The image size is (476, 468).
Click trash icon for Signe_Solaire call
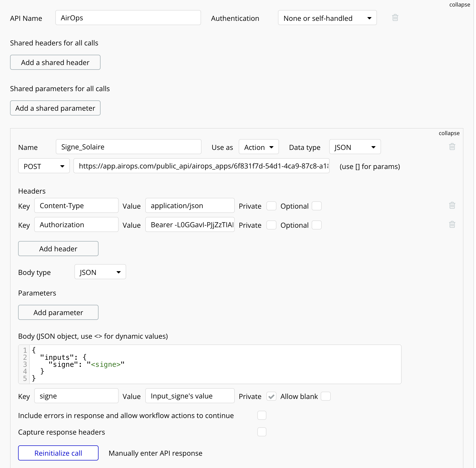(x=452, y=147)
